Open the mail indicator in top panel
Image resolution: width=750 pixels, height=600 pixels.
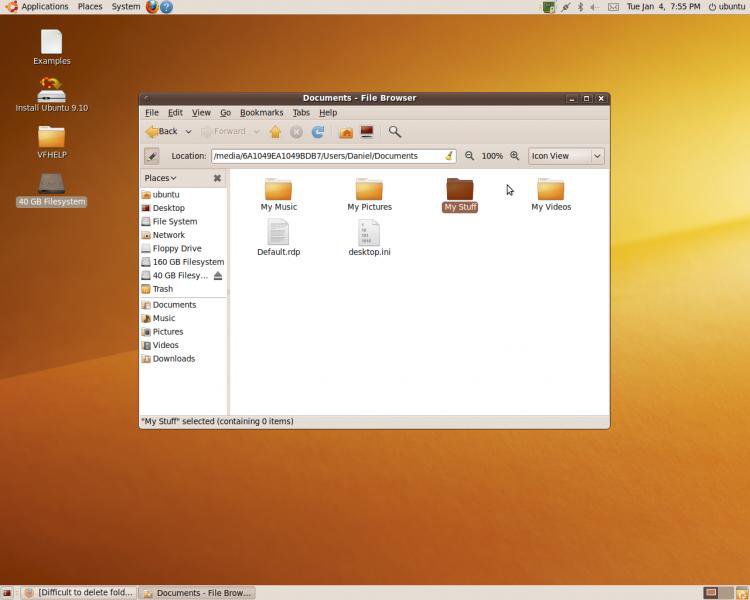pos(613,7)
